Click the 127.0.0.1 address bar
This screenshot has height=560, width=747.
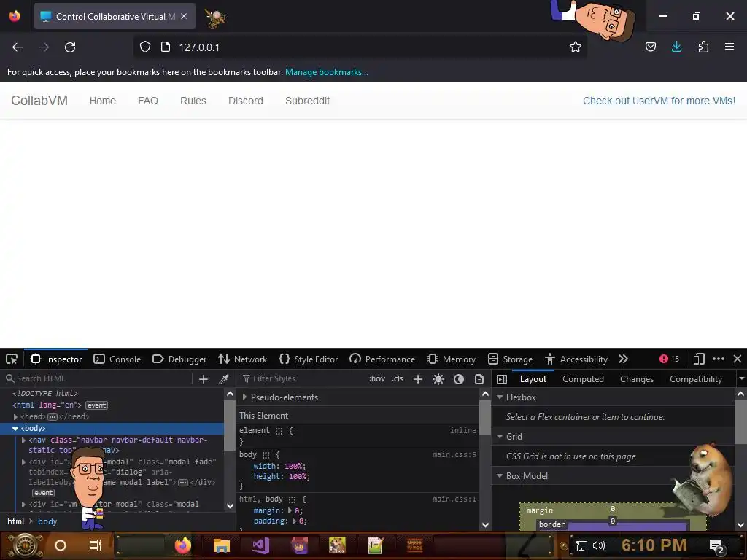pyautogui.click(x=360, y=47)
